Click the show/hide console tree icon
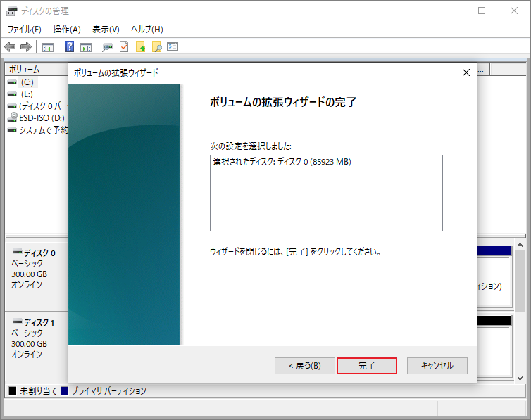The height and width of the screenshot is (420, 531). pyautogui.click(x=48, y=47)
